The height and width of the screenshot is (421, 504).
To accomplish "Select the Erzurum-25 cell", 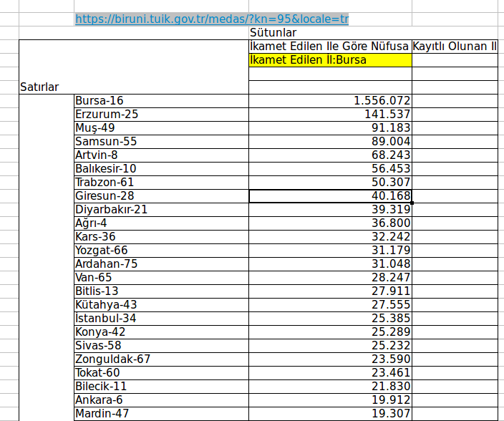I will tap(107, 115).
